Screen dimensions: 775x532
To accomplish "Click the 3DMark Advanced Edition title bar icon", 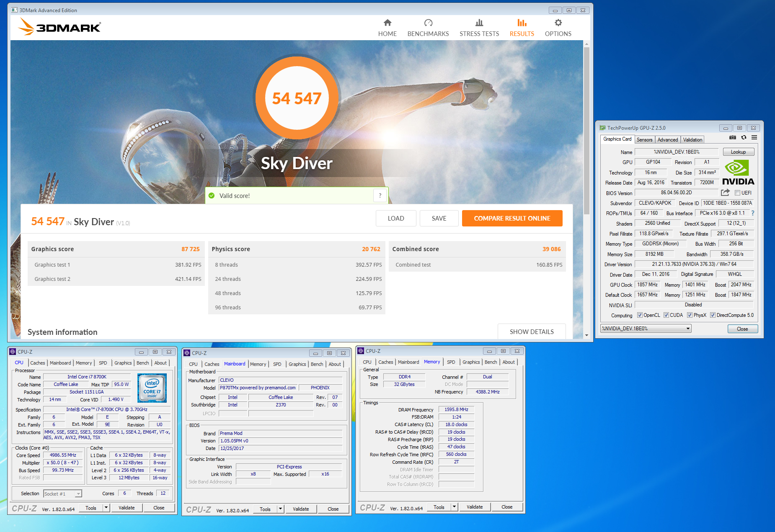I will [x=15, y=10].
